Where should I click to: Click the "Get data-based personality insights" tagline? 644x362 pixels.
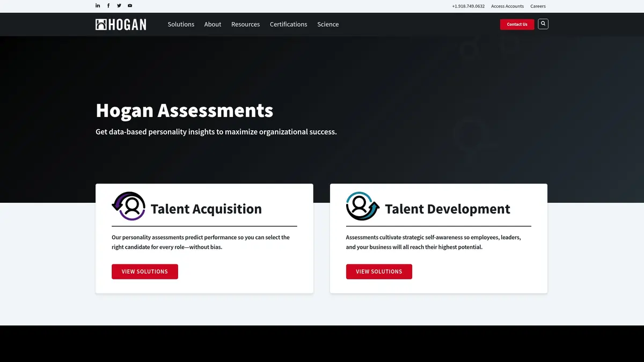pos(216,132)
